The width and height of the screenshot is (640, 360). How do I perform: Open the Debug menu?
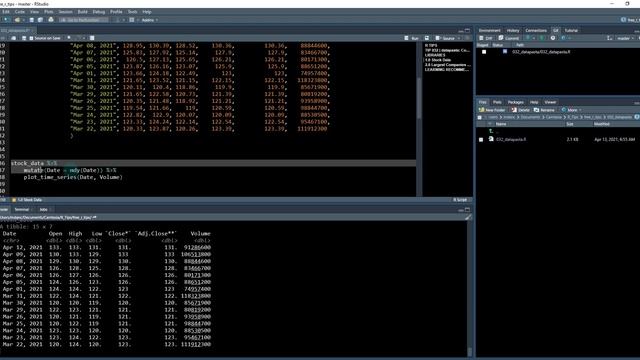(x=99, y=12)
